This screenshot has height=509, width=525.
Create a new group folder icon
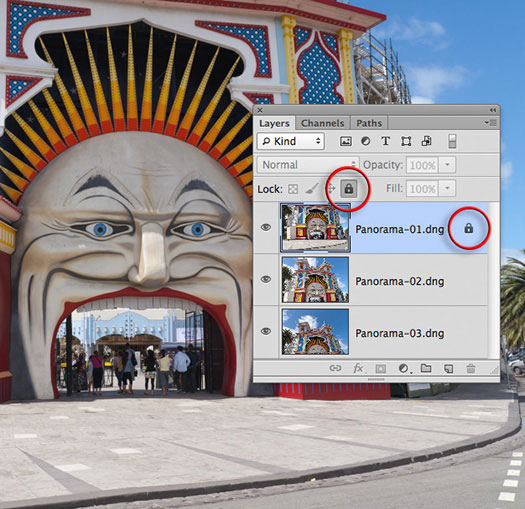pos(426,368)
